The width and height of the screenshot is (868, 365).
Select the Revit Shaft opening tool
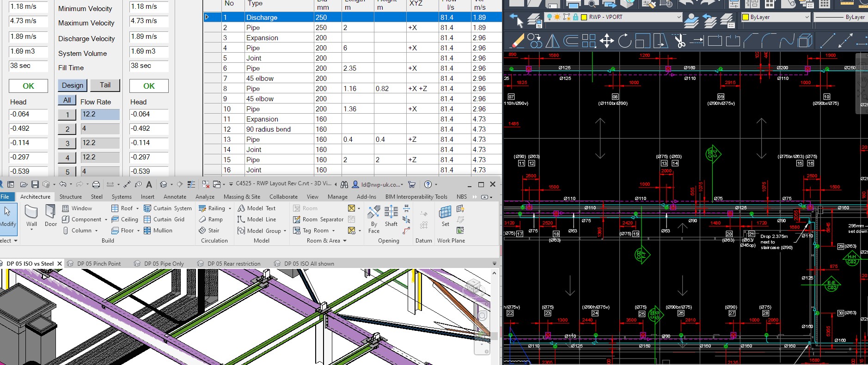pyautogui.click(x=391, y=216)
